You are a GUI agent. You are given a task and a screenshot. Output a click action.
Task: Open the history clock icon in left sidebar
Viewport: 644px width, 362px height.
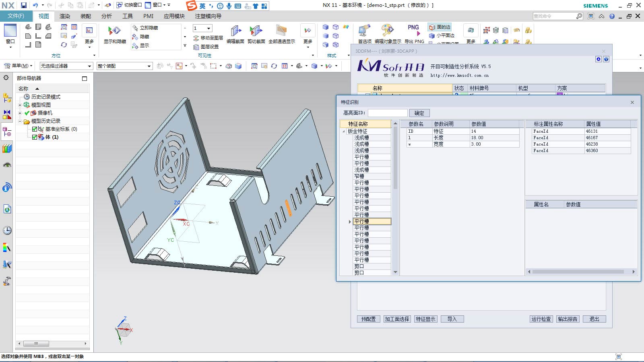point(7,230)
